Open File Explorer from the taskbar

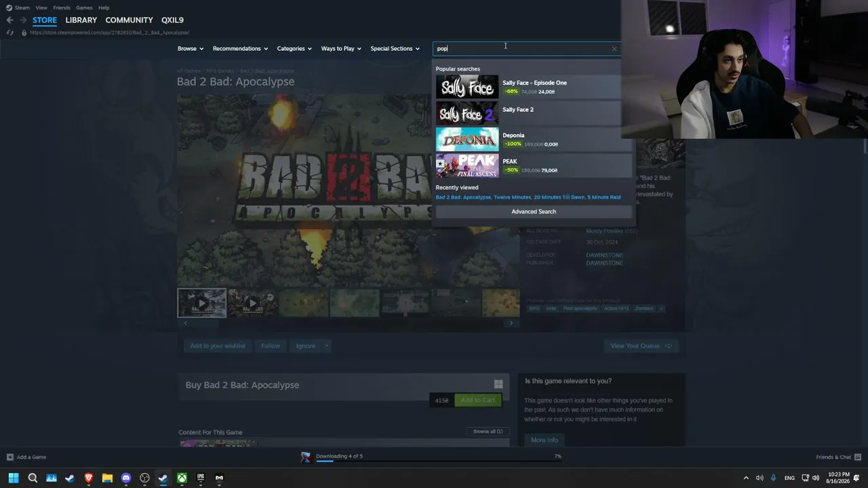point(107,478)
